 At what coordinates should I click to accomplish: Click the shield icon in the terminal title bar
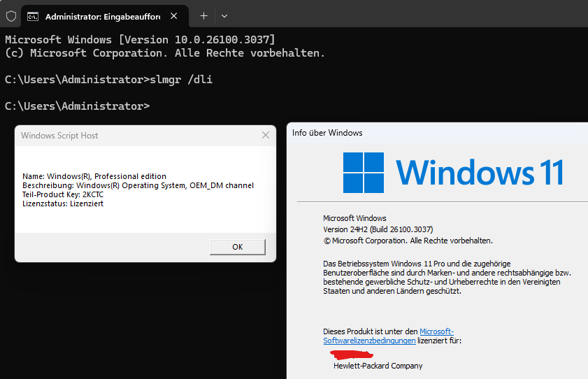click(11, 16)
